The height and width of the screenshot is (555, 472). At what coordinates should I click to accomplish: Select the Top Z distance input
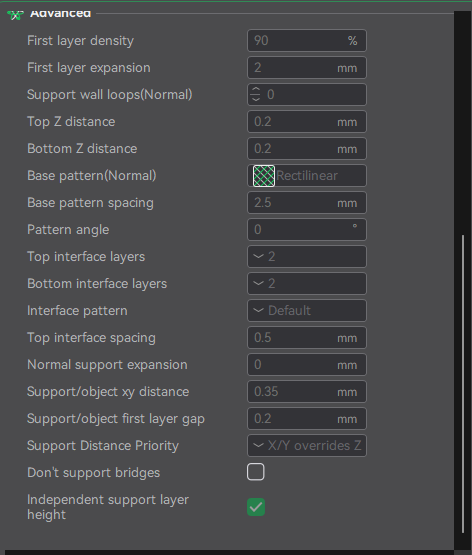[307, 121]
